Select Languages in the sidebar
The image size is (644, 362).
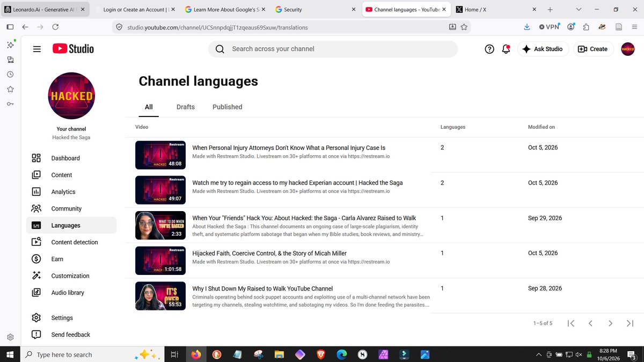tap(71, 226)
